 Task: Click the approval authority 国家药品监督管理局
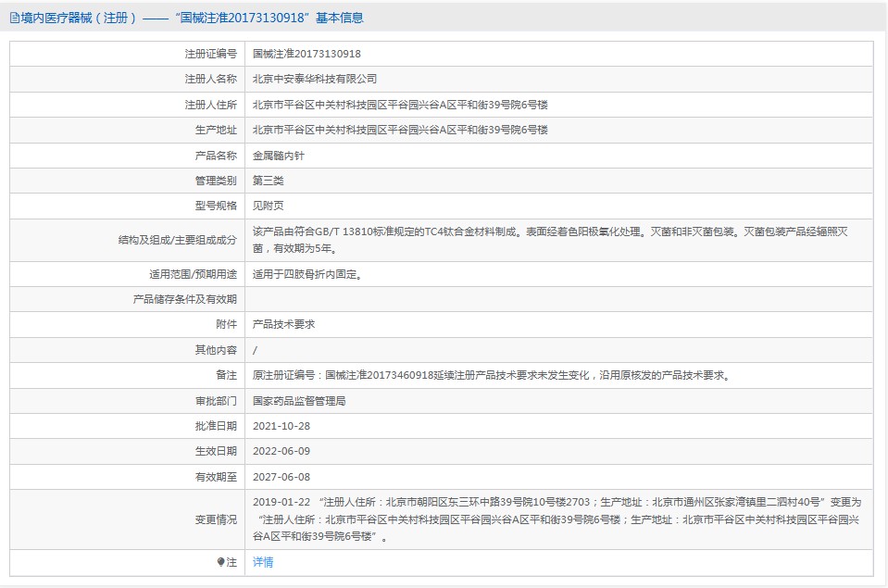299,401
